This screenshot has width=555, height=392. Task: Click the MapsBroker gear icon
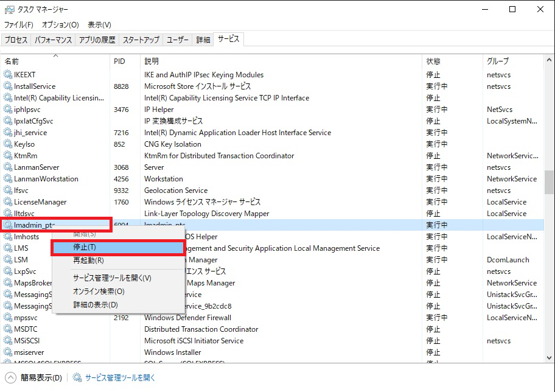[x=8, y=282]
